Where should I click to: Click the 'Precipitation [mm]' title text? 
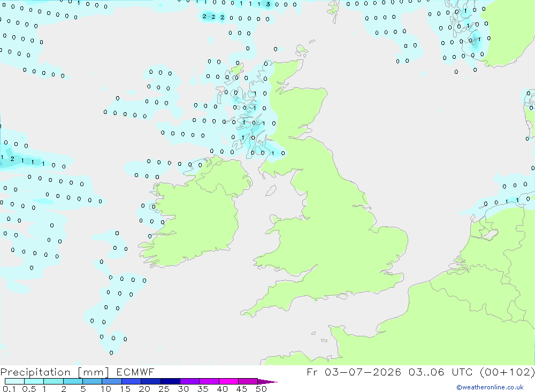pyautogui.click(x=55, y=372)
